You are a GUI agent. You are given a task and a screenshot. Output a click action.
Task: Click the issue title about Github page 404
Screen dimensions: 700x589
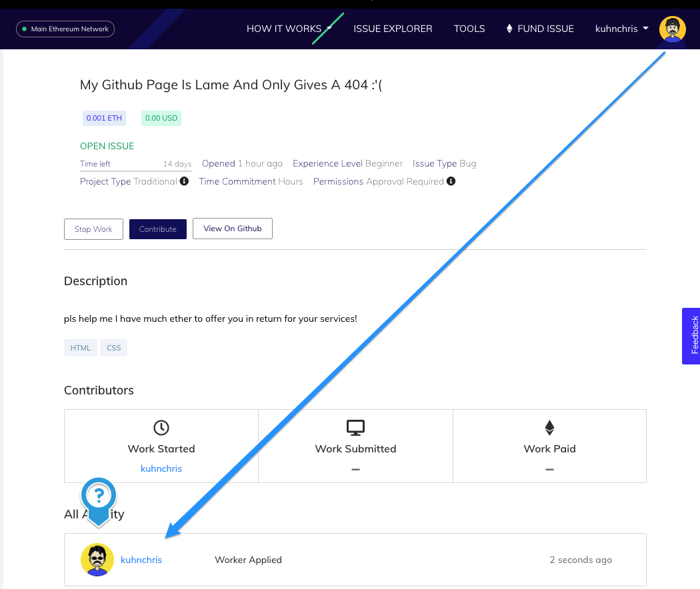click(231, 85)
